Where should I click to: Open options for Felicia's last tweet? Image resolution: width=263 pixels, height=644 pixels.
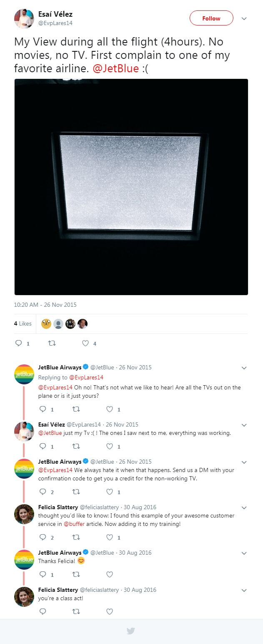click(x=244, y=590)
